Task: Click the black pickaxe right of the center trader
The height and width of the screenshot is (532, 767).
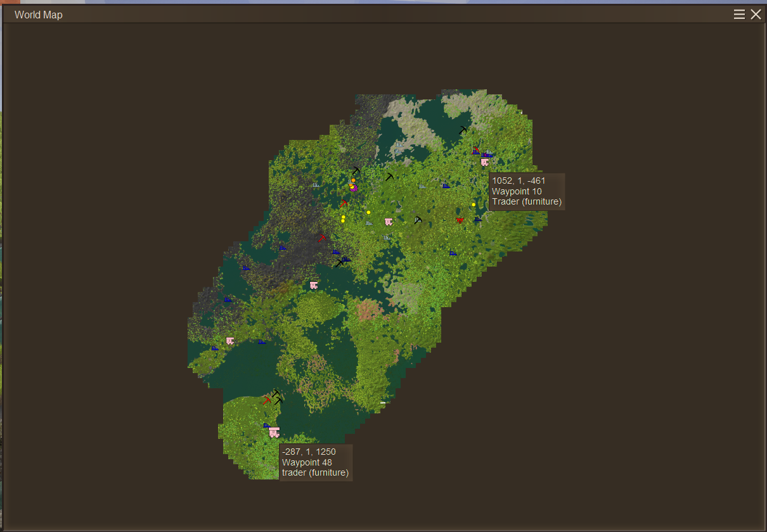Action: pyautogui.click(x=418, y=220)
